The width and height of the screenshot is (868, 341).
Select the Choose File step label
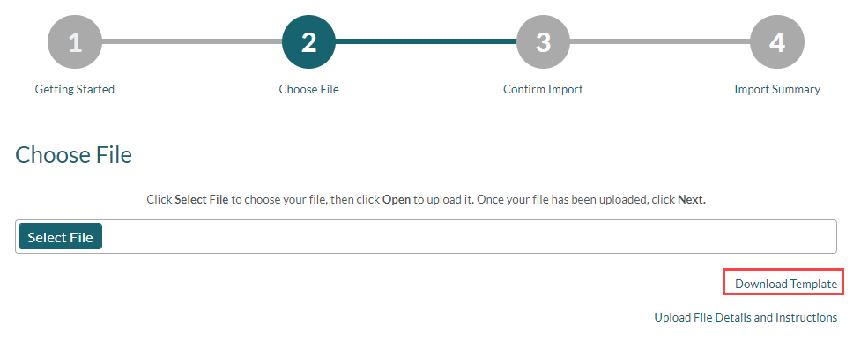[x=309, y=89]
